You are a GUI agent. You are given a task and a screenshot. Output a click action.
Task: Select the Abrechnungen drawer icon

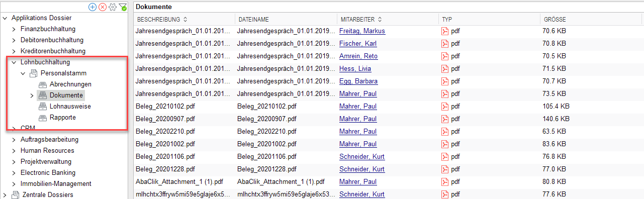(43, 84)
